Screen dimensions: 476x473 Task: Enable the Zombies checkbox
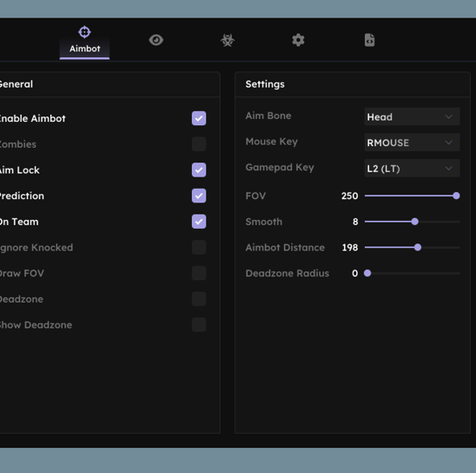click(199, 144)
